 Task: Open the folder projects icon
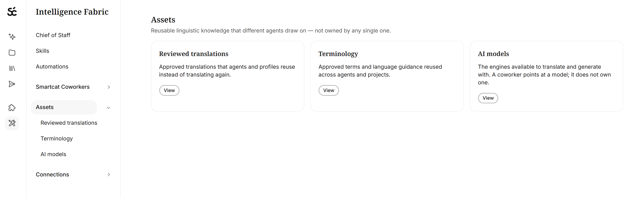click(12, 53)
